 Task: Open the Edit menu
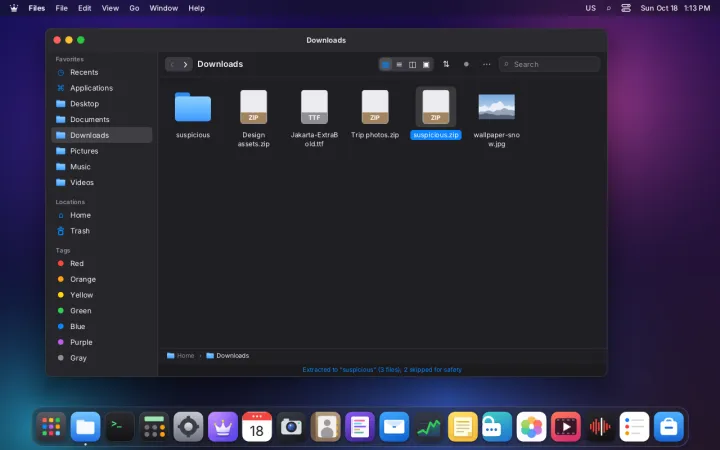click(x=84, y=8)
